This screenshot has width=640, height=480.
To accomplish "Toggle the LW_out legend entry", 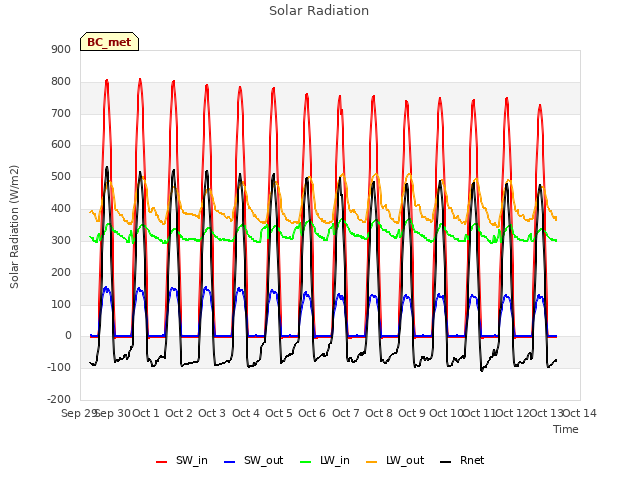I will pyautogui.click(x=395, y=460).
